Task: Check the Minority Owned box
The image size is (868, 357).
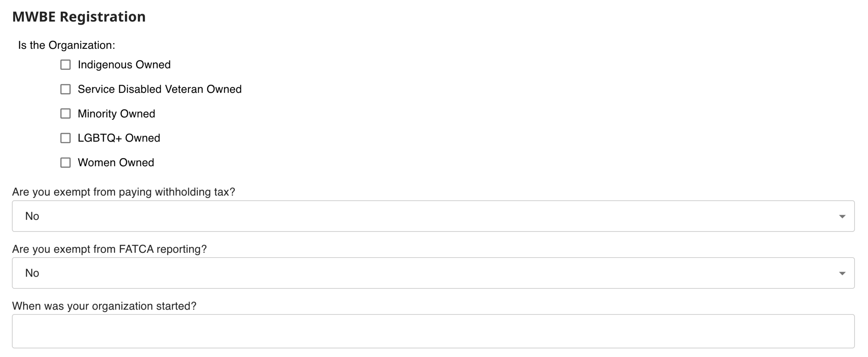Action: pyautogui.click(x=65, y=114)
